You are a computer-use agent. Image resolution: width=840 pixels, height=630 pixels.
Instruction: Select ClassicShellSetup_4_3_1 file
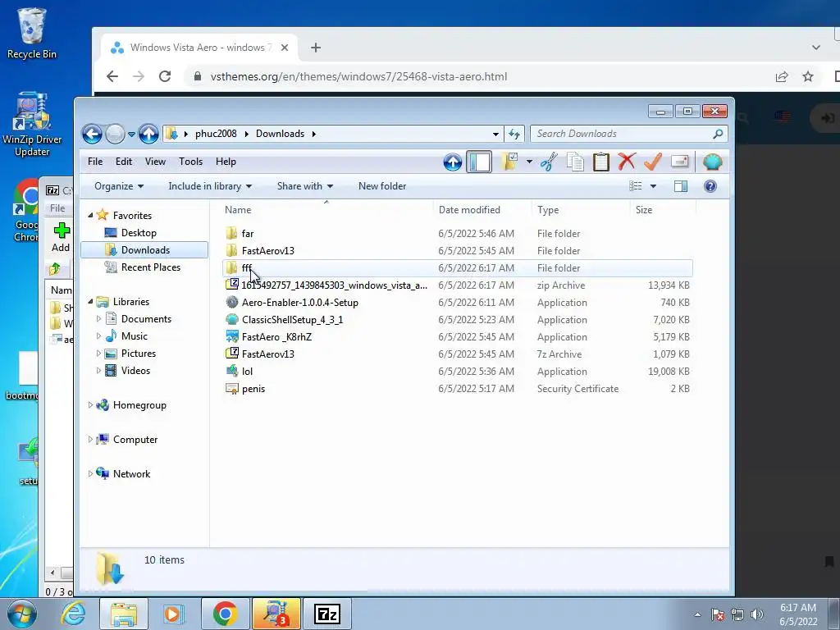pos(458,319)
